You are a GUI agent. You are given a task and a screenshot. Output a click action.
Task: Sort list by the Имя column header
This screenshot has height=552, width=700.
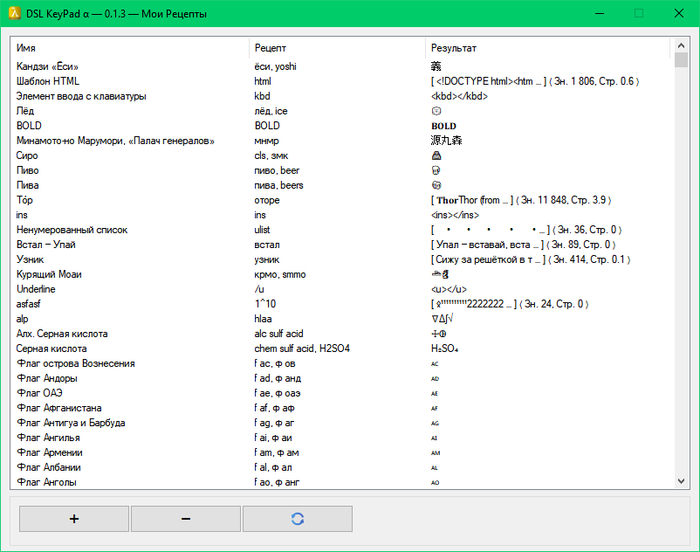129,48
